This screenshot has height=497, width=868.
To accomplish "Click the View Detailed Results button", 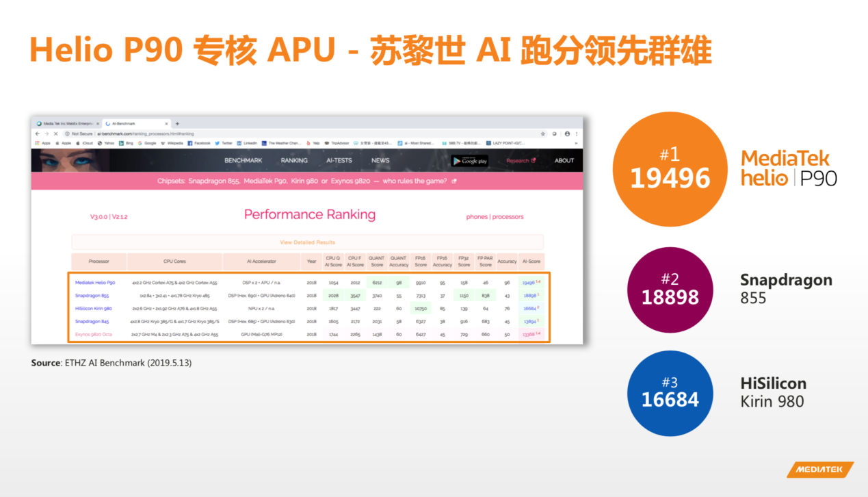I will point(307,242).
